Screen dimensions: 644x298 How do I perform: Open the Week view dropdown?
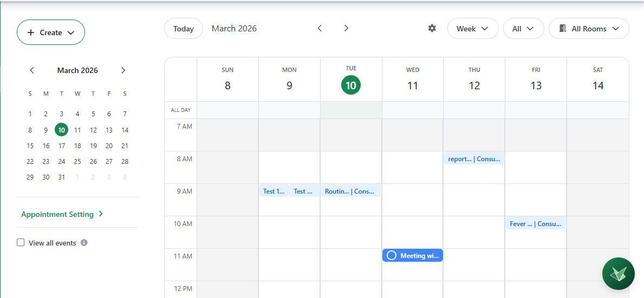[x=472, y=29]
